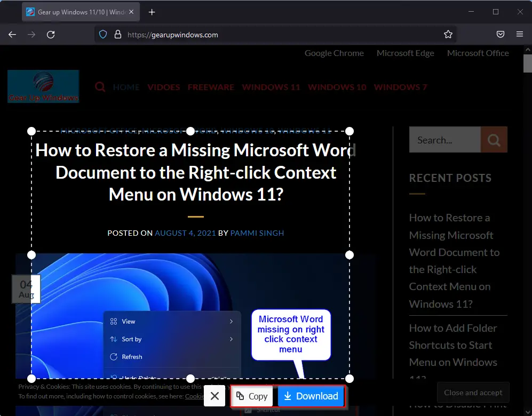
Task: Click the browser Back arrow
Action: [x=12, y=35]
